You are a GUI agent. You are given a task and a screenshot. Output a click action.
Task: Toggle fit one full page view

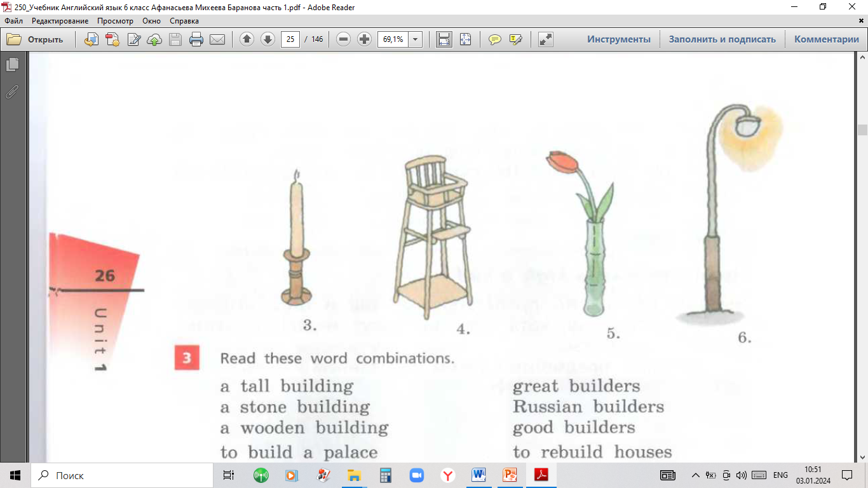click(465, 39)
